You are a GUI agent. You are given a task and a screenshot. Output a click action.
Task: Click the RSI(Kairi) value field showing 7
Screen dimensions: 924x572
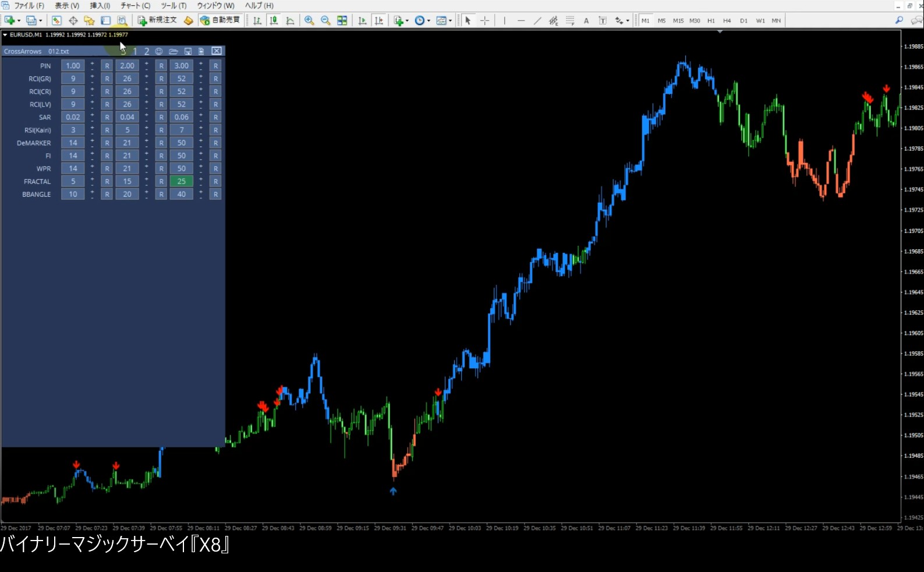[182, 130]
